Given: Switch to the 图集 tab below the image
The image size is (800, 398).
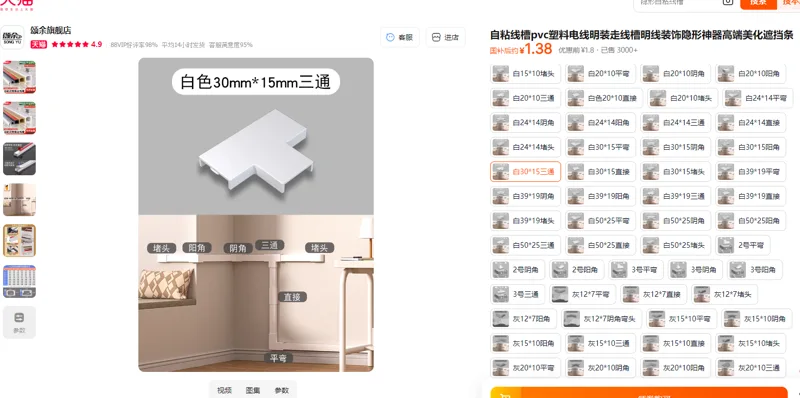Looking at the screenshot, I should 253,390.
